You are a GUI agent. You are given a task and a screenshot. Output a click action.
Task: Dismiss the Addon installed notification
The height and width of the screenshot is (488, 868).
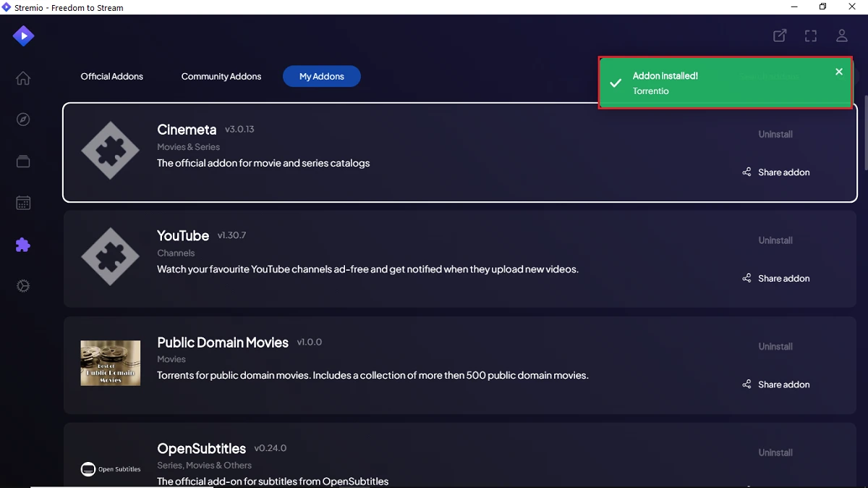pyautogui.click(x=839, y=72)
